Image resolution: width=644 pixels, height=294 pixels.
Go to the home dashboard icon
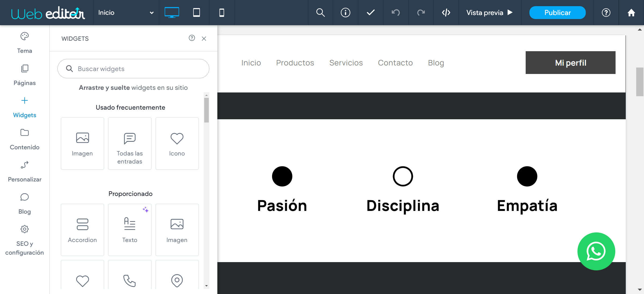point(631,13)
